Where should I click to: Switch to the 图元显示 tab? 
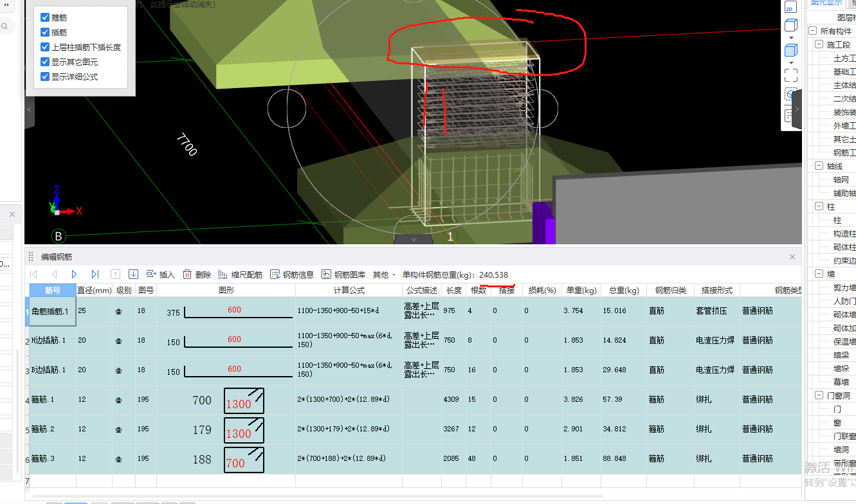click(x=826, y=3)
